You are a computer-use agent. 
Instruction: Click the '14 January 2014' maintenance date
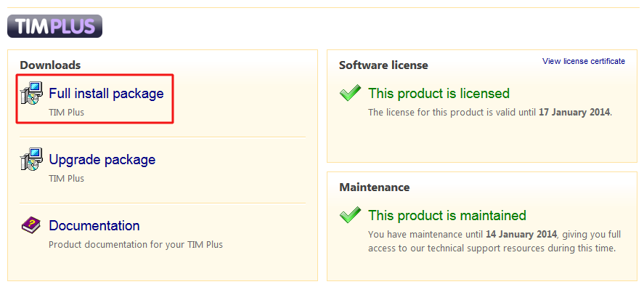[521, 235]
